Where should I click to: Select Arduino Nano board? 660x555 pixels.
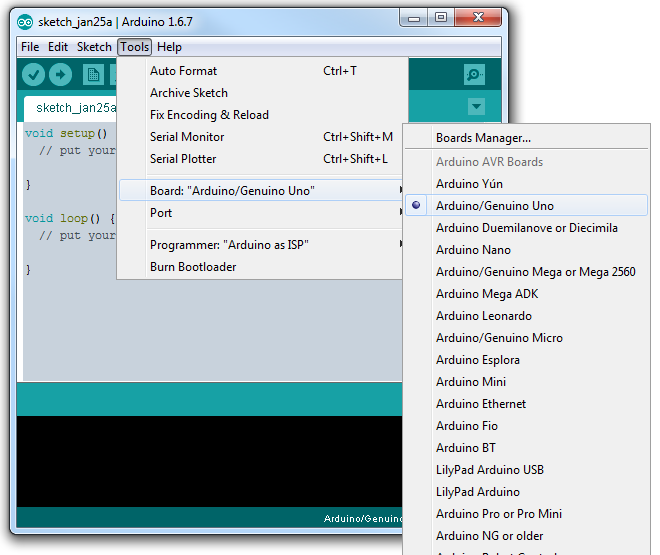point(526,250)
